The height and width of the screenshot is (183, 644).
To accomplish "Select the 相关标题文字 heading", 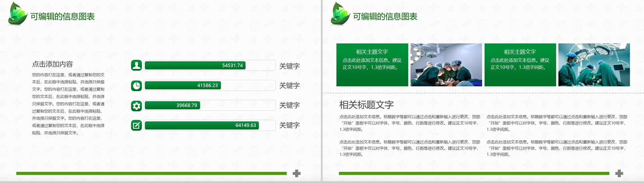I will pyautogui.click(x=366, y=105).
